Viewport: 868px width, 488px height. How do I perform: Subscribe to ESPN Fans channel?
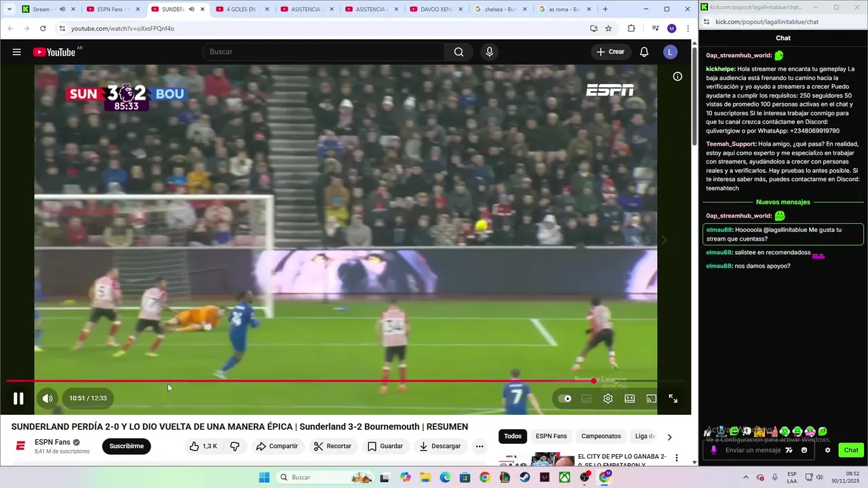coord(126,446)
